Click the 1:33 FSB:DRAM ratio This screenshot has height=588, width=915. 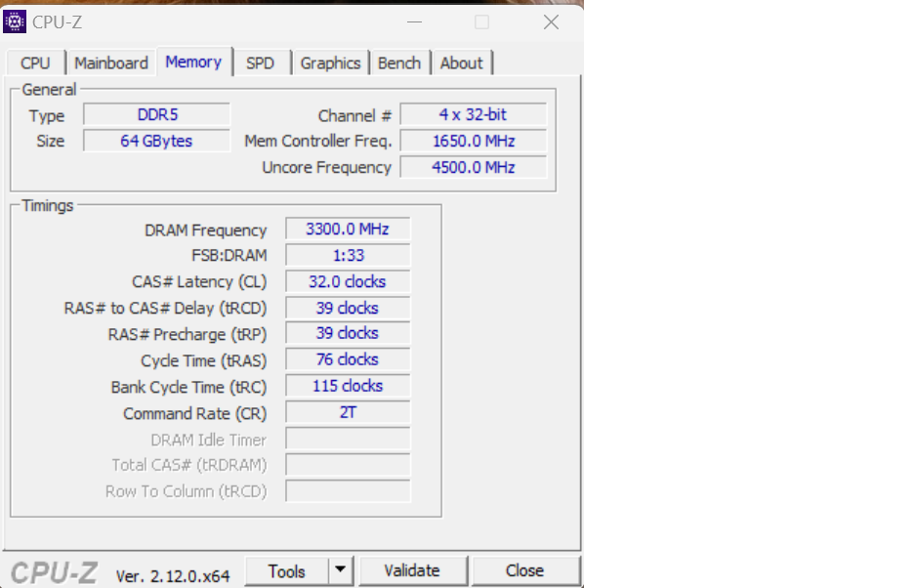348,255
